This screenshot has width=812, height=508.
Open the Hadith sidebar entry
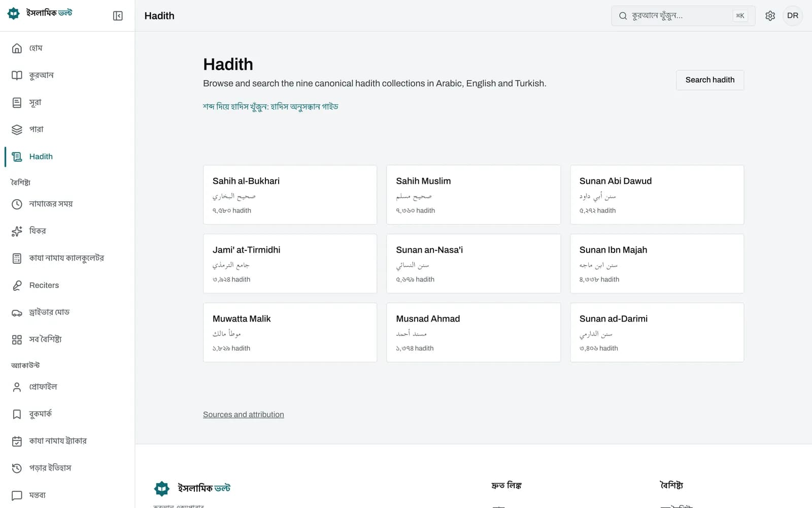click(x=68, y=156)
